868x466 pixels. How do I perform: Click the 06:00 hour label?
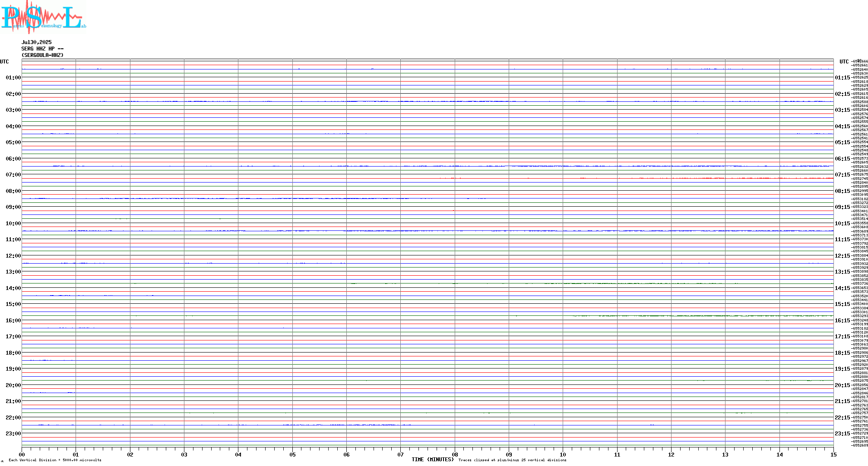click(x=13, y=159)
